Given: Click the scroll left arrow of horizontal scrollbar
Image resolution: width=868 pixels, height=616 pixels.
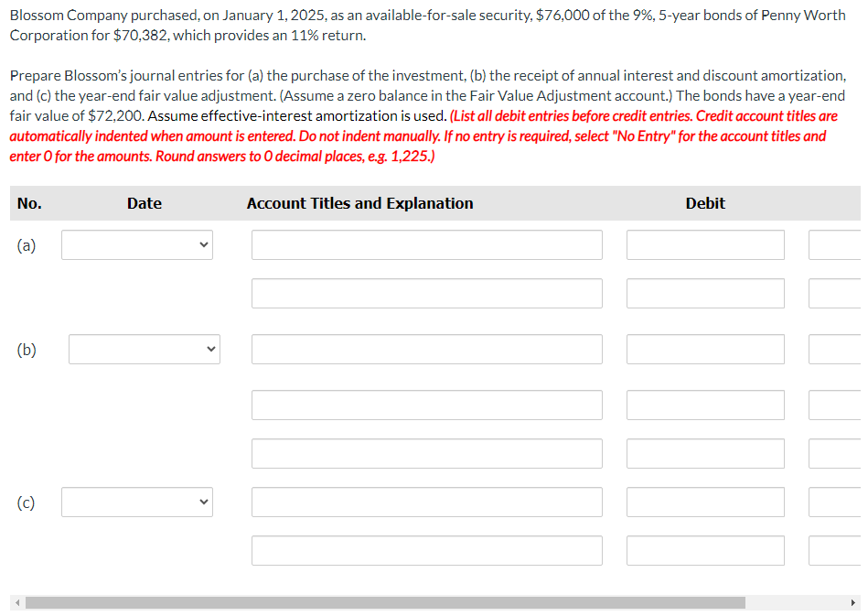Looking at the screenshot, I should 17,602.
